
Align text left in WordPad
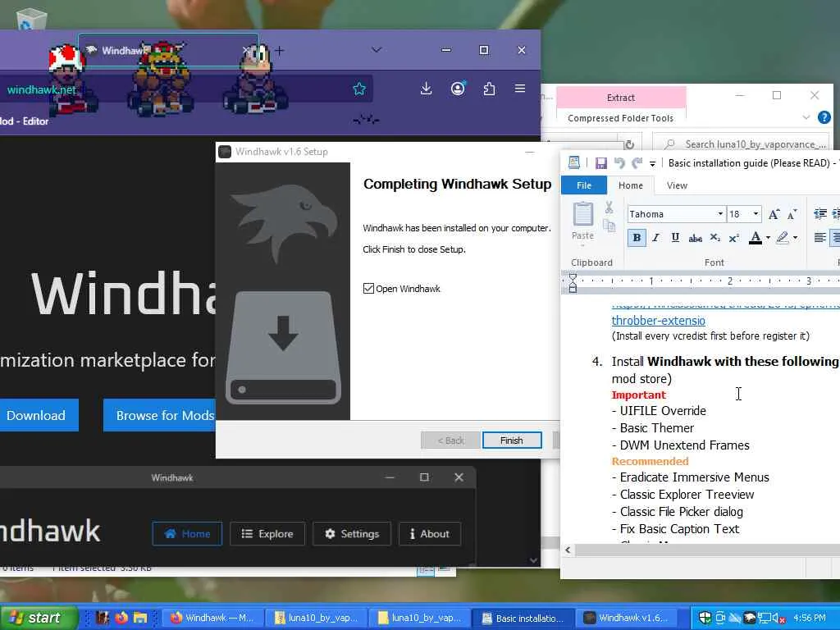click(819, 238)
